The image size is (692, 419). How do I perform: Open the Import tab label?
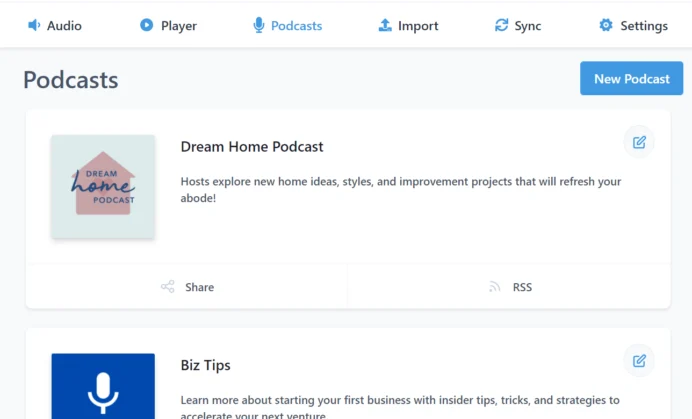[x=418, y=26]
